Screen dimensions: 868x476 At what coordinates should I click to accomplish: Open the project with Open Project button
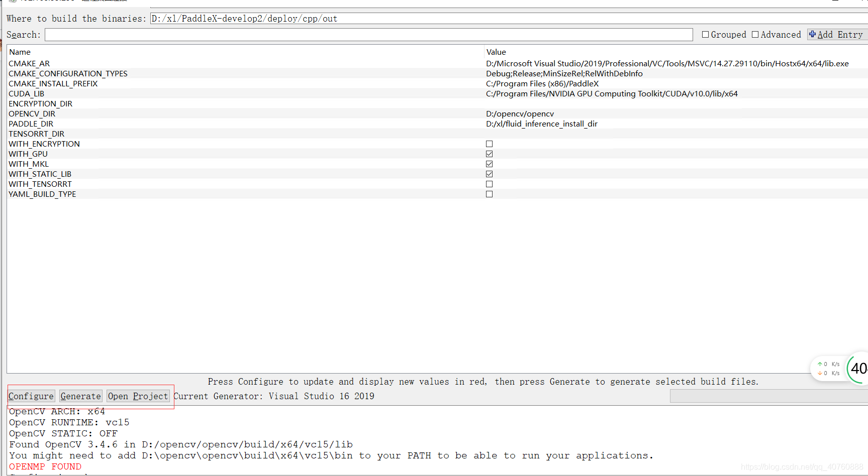tap(138, 396)
